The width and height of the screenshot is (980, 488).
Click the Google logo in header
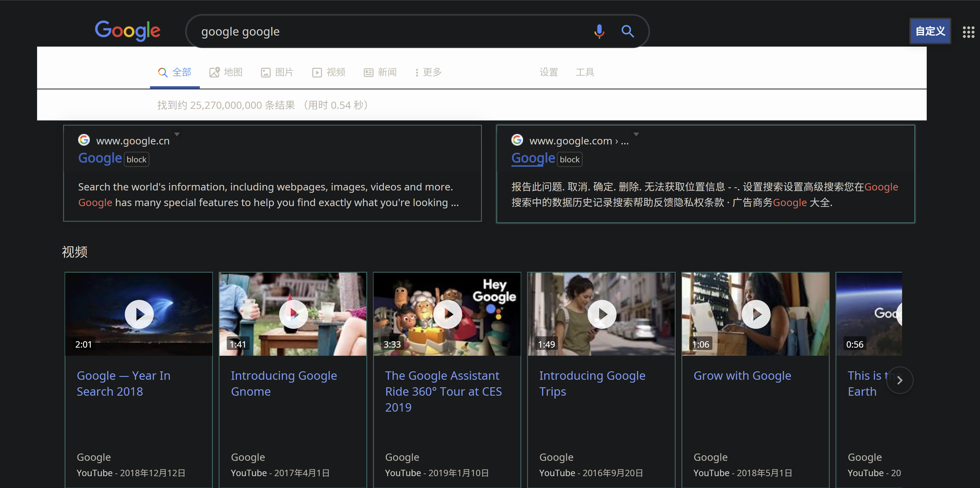coord(127,30)
